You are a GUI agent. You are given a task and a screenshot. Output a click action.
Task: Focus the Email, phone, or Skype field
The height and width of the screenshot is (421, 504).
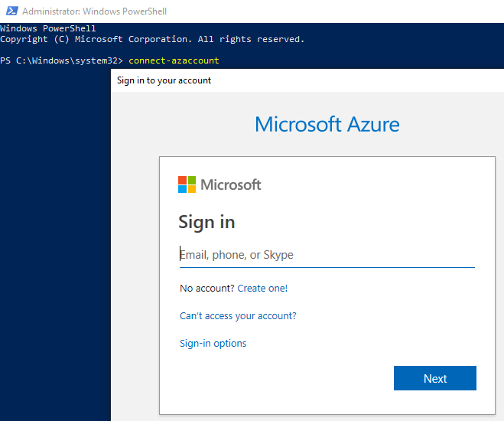tap(327, 255)
